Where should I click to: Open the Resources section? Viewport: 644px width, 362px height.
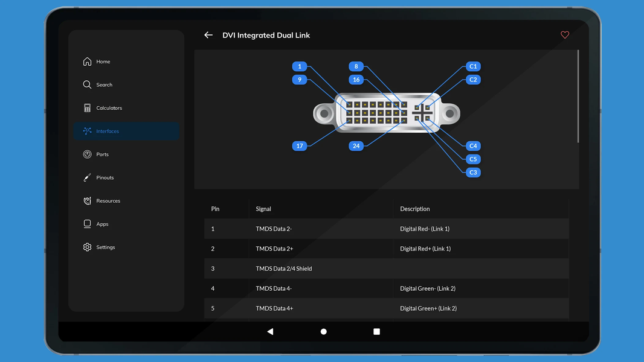pyautogui.click(x=108, y=200)
